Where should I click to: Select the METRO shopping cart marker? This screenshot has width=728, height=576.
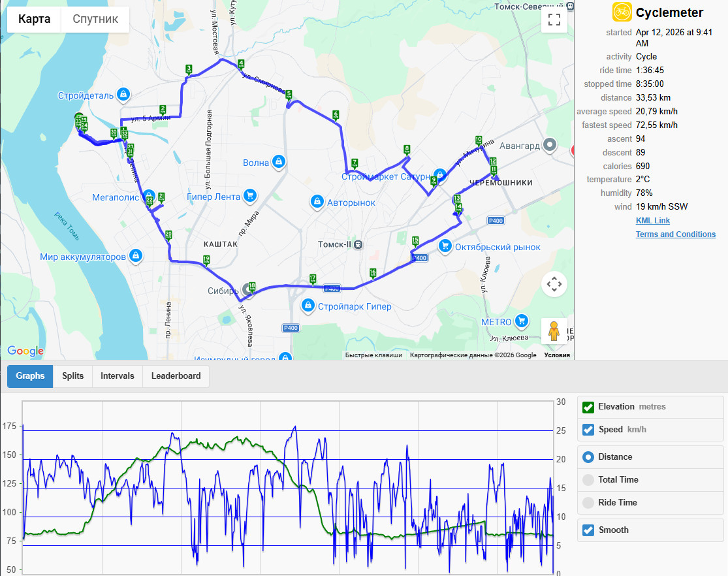point(522,321)
